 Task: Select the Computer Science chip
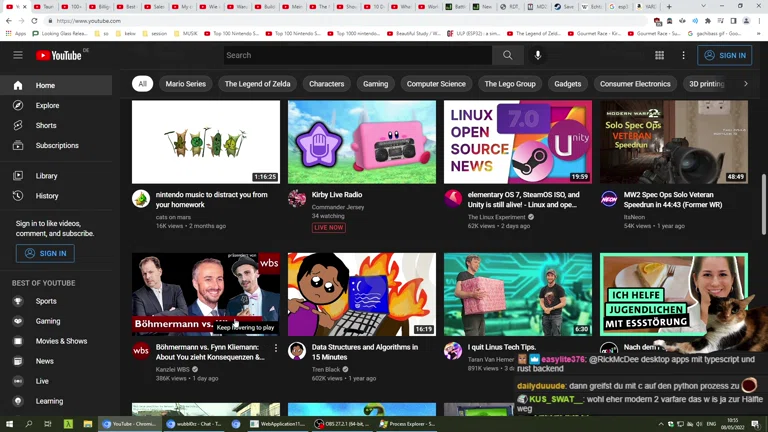(436, 84)
